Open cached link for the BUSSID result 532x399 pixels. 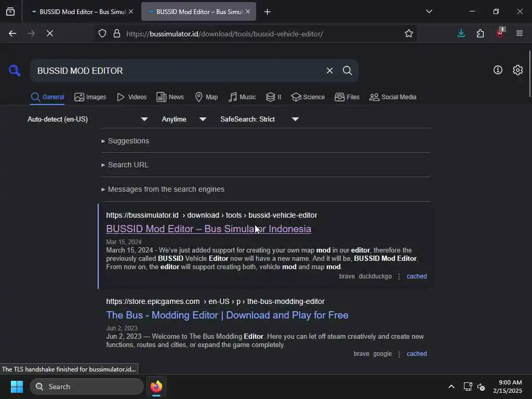point(417,276)
